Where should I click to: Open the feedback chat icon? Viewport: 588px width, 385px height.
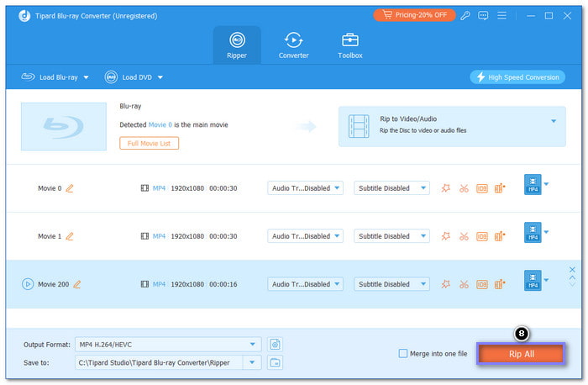click(485, 15)
